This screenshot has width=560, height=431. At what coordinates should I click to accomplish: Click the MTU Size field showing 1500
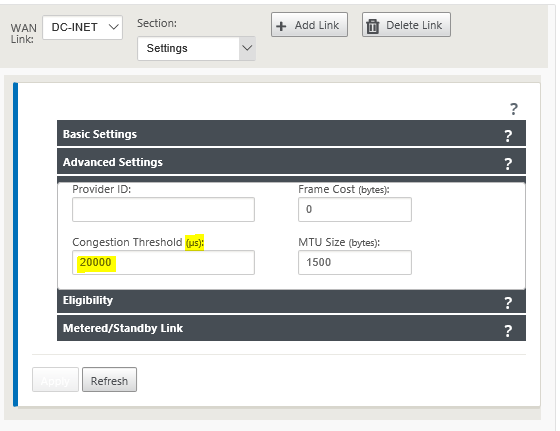[355, 262]
